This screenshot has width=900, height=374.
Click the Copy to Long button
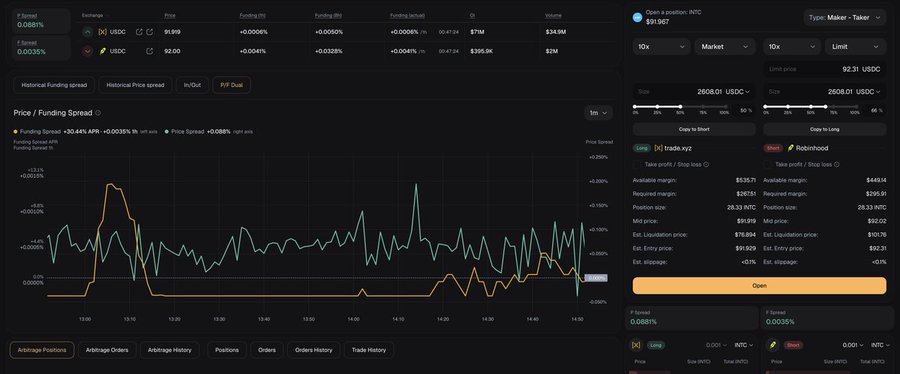coord(824,130)
